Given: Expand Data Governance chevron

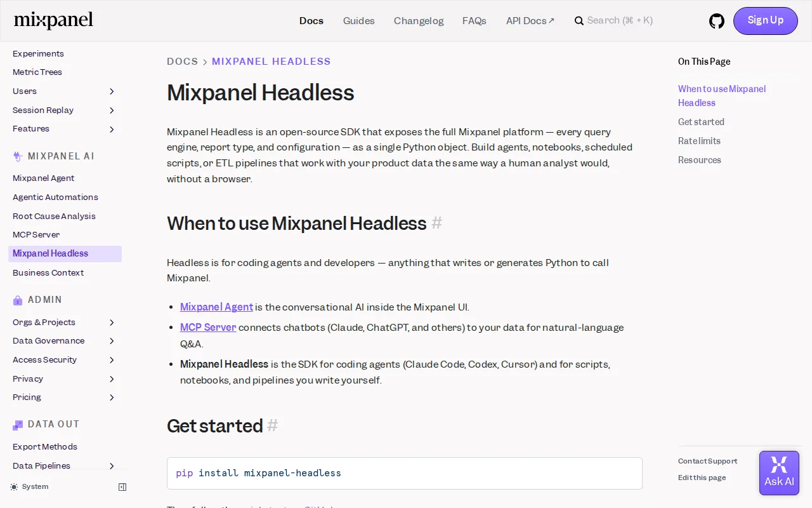Looking at the screenshot, I should (112, 341).
